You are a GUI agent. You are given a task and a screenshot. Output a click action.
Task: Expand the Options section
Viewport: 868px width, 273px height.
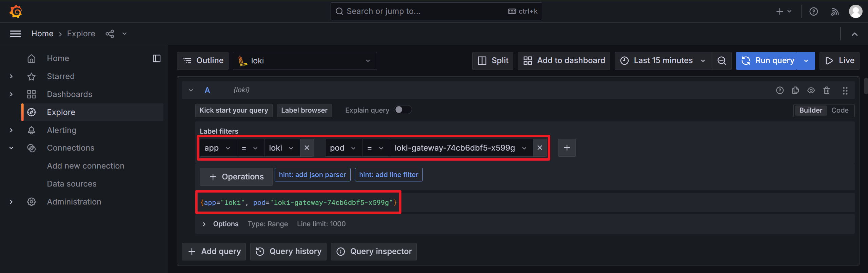pos(204,224)
